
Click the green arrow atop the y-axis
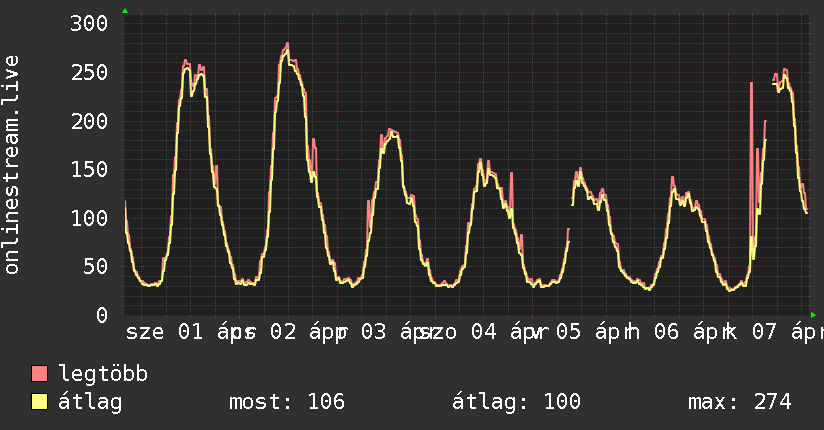125,11
